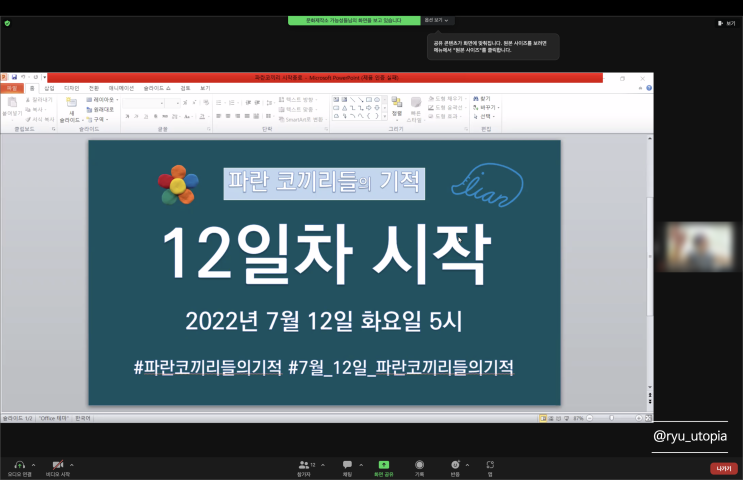743x480 pixels.
Task: Click the font color button in font group
Action: pyautogui.click(x=202, y=116)
